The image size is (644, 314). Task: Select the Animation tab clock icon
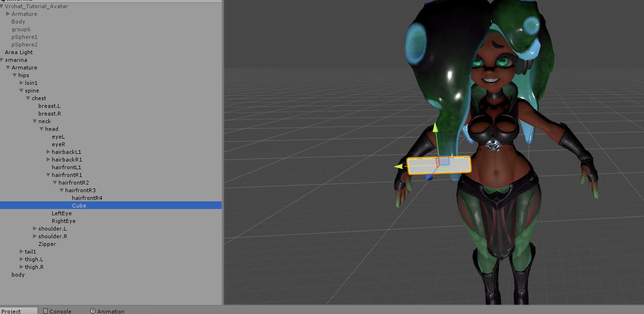click(92, 311)
